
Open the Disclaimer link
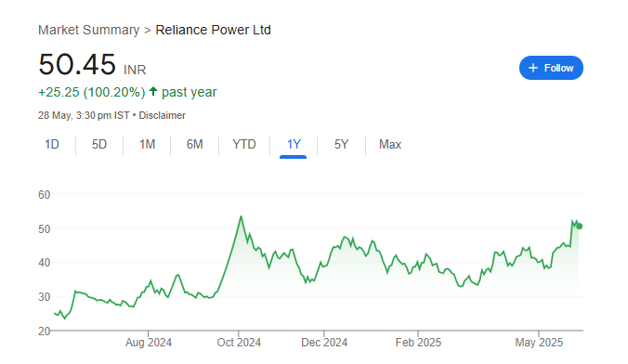(x=163, y=115)
